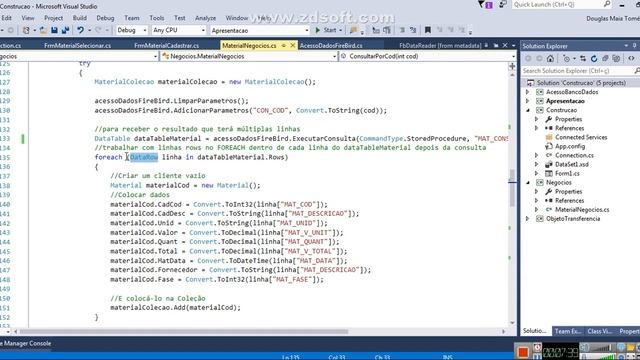The image size is (640, 360).
Task: Open the Analyze menu
Action: pos(205,18)
